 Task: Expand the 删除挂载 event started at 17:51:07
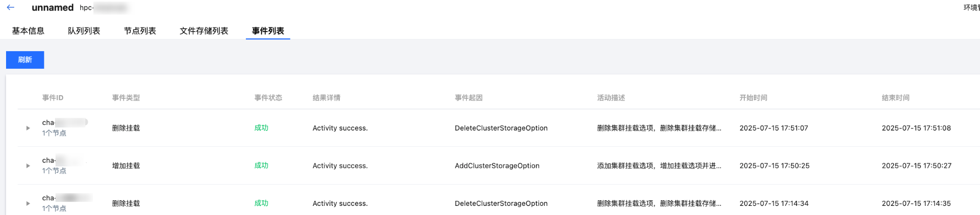point(28,128)
